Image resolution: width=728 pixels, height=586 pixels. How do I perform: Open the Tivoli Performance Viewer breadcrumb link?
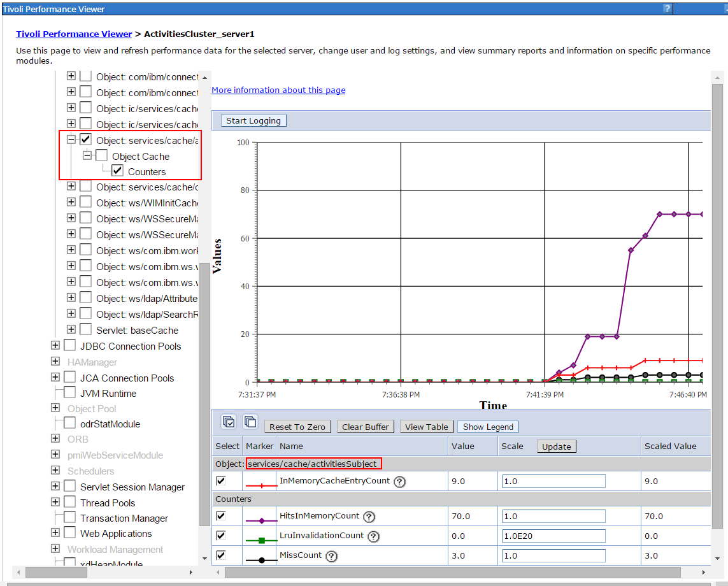click(74, 34)
